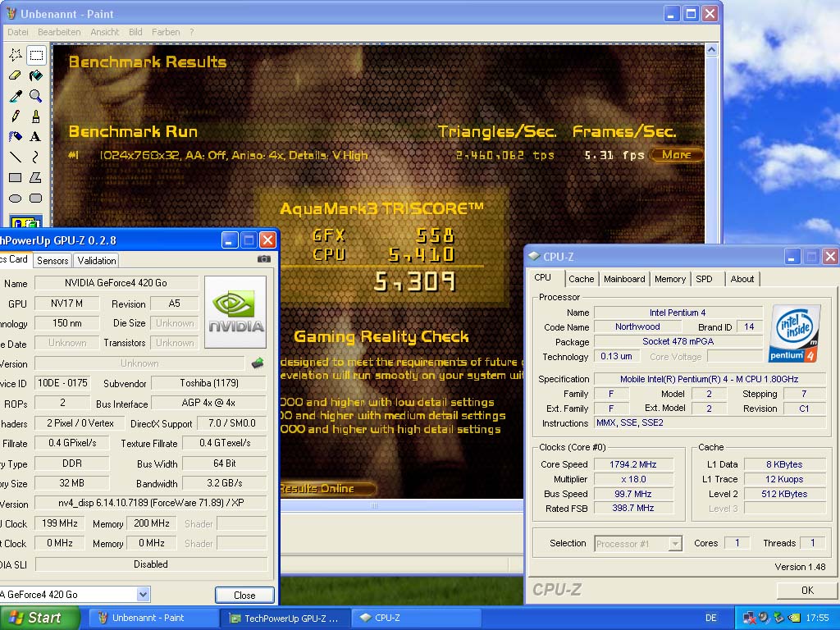
Task: Select the Pencil tool in Paint
Action: 16,116
